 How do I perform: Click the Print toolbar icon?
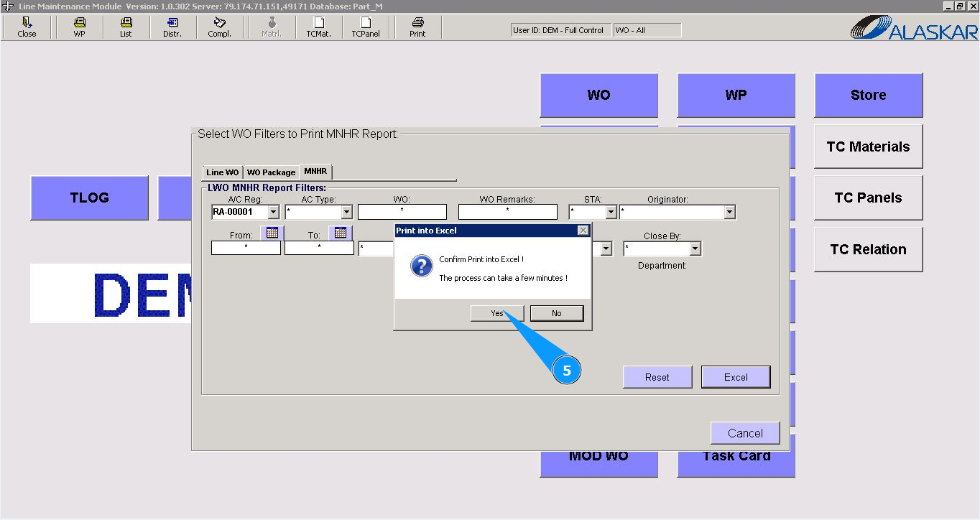coord(417,27)
